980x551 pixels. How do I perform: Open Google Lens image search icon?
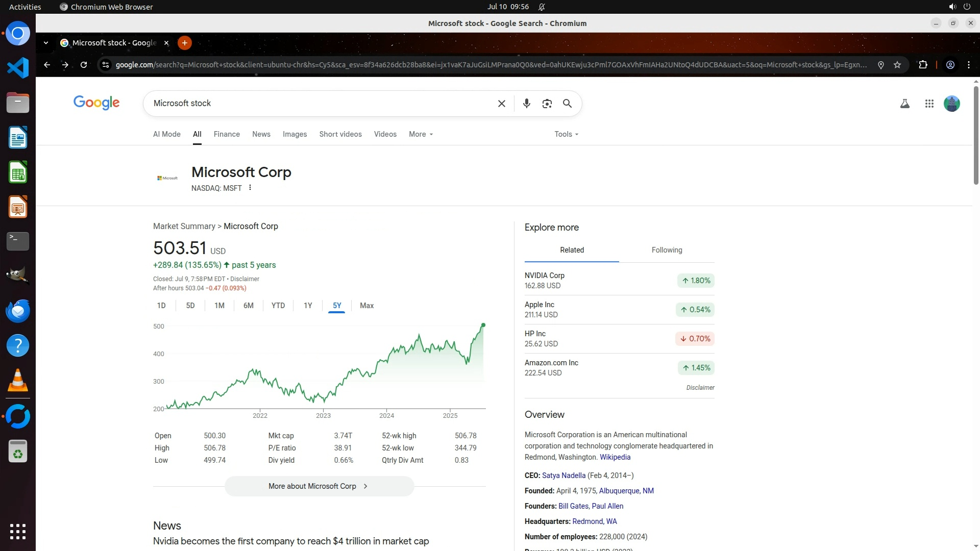pyautogui.click(x=547, y=104)
